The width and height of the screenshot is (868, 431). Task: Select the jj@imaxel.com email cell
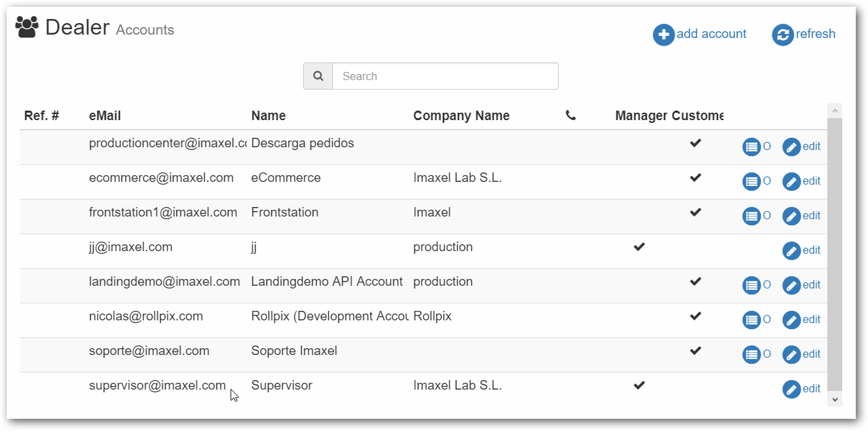coord(131,247)
